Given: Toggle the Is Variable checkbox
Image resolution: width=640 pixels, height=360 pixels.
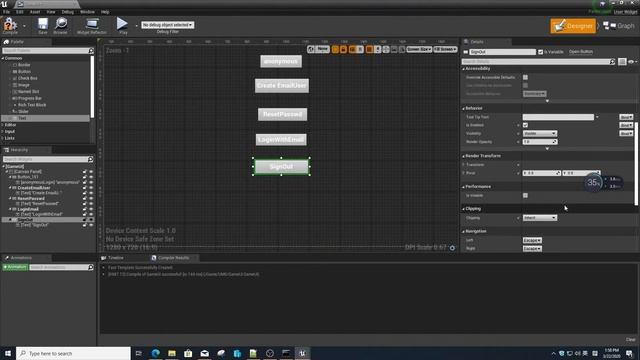Looking at the screenshot, I should [540, 52].
